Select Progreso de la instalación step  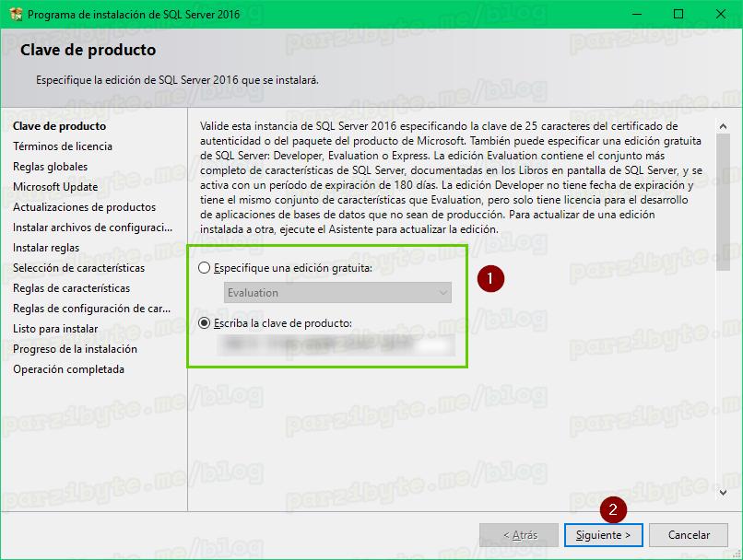pyautogui.click(x=75, y=349)
